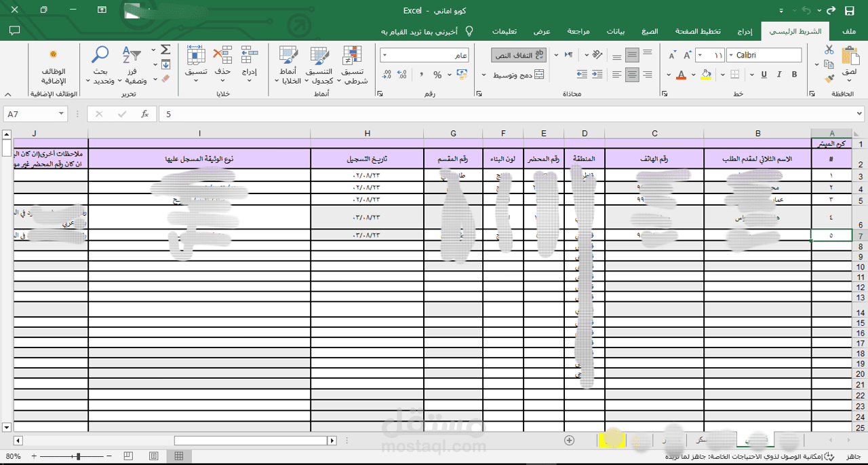Click the Decrease Indent icon
Image resolution: width=868 pixels, height=465 pixels.
click(x=598, y=75)
